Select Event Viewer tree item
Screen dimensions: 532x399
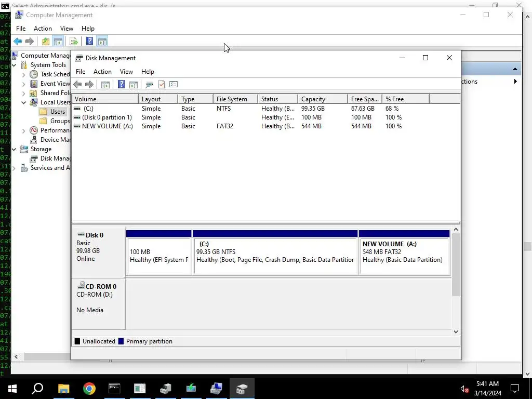point(50,84)
